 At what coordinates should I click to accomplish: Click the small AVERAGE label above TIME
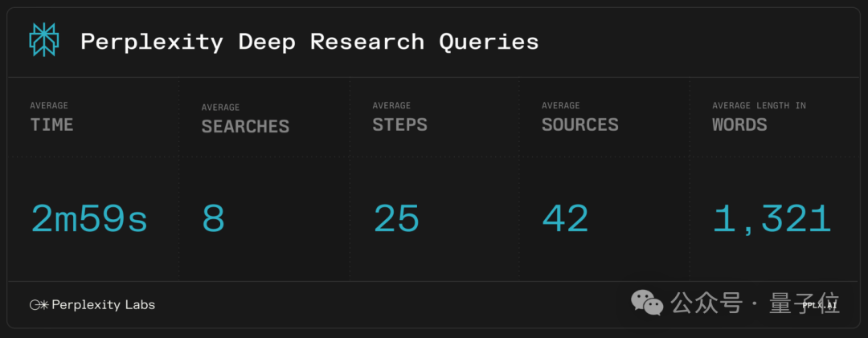tap(49, 106)
